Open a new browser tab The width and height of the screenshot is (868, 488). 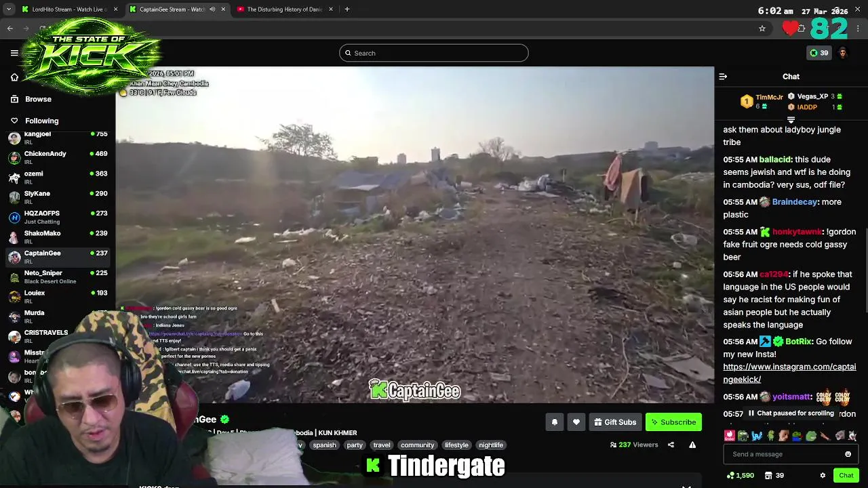347,9
